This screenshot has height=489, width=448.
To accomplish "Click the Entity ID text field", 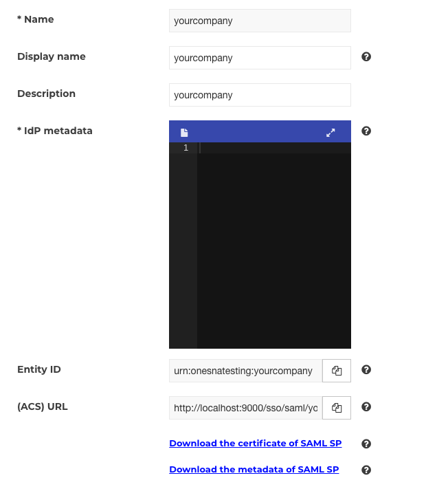I will point(245,371).
